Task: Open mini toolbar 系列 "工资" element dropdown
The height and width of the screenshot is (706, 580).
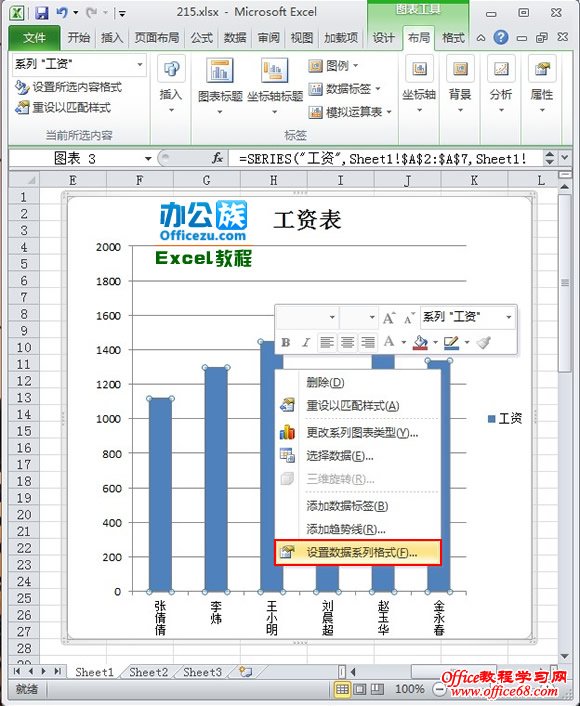Action: point(508,317)
